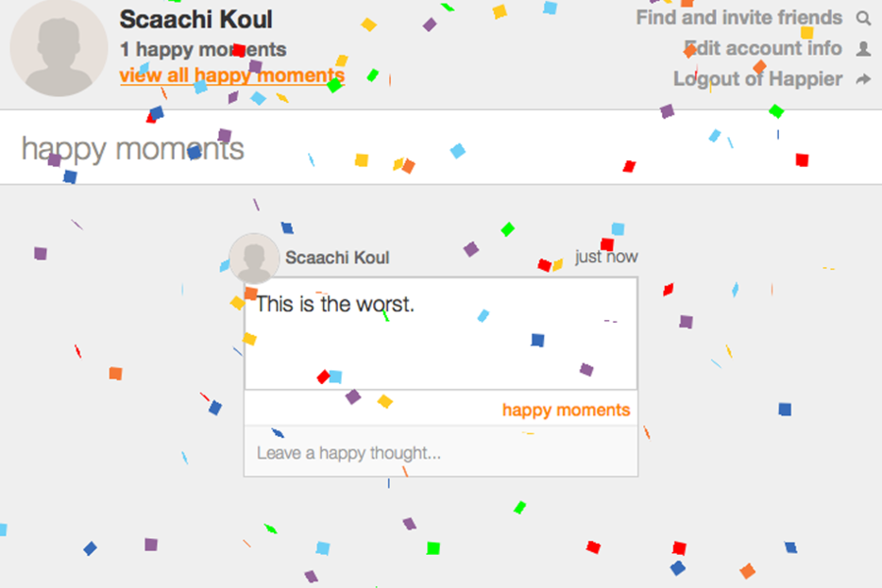Click the blue confetti square inside the post box
This screenshot has height=588, width=882.
click(537, 340)
